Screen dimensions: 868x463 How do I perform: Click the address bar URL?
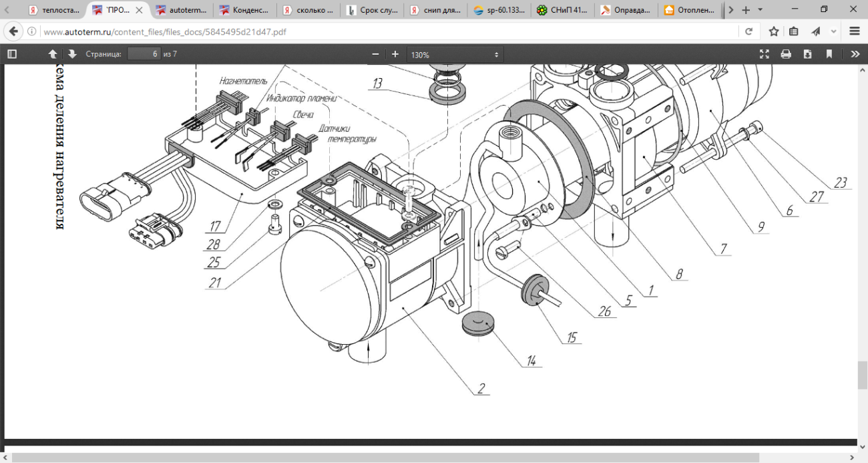pyautogui.click(x=164, y=31)
